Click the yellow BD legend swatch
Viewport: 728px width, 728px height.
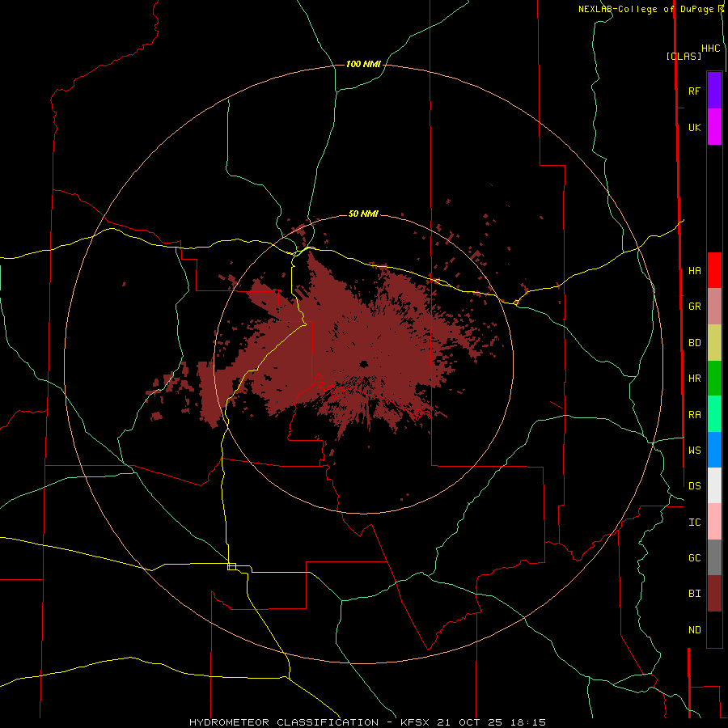[714, 343]
